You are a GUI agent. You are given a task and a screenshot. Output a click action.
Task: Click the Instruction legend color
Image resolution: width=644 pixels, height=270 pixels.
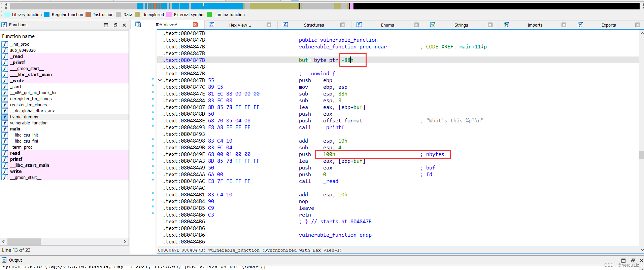coord(88,14)
